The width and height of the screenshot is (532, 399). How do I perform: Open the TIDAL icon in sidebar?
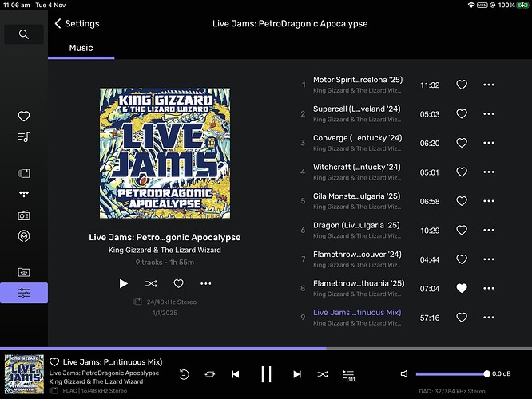pos(24,194)
